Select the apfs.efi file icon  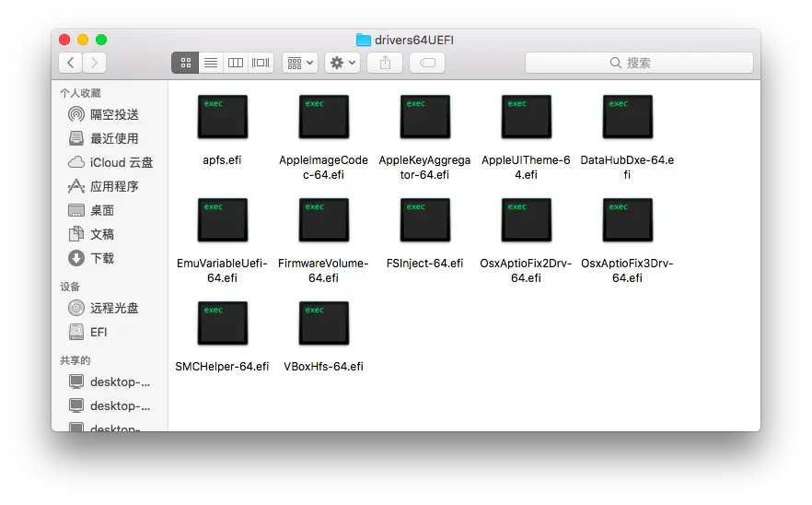[223, 117]
